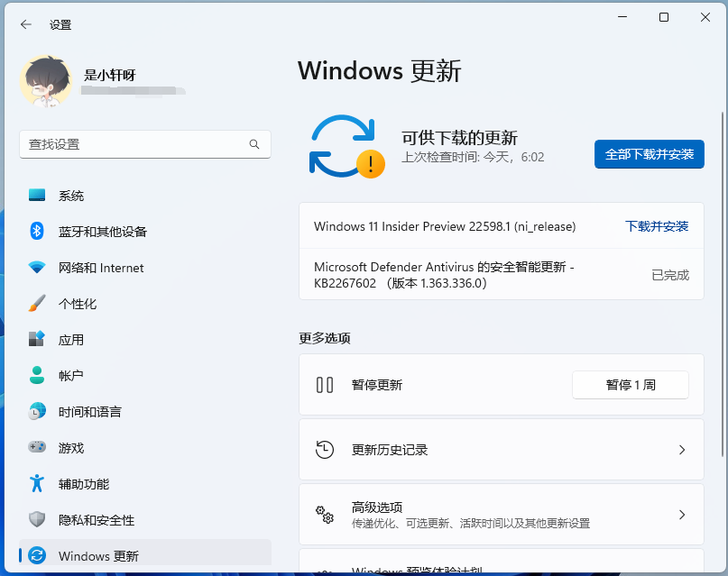Maximize the Settings window
The height and width of the screenshot is (576, 728).
[x=664, y=17]
